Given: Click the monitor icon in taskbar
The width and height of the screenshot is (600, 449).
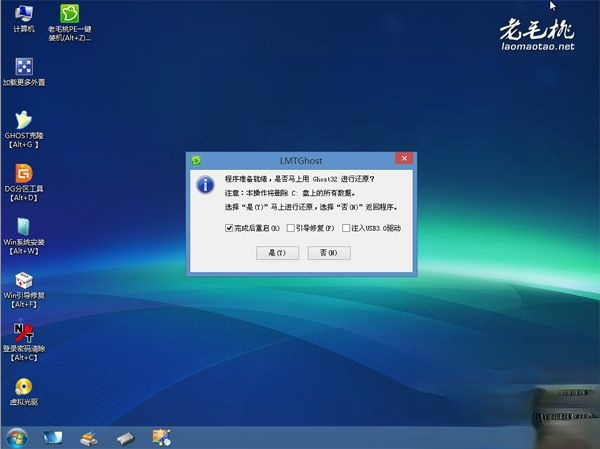Looking at the screenshot, I should click(x=53, y=438).
